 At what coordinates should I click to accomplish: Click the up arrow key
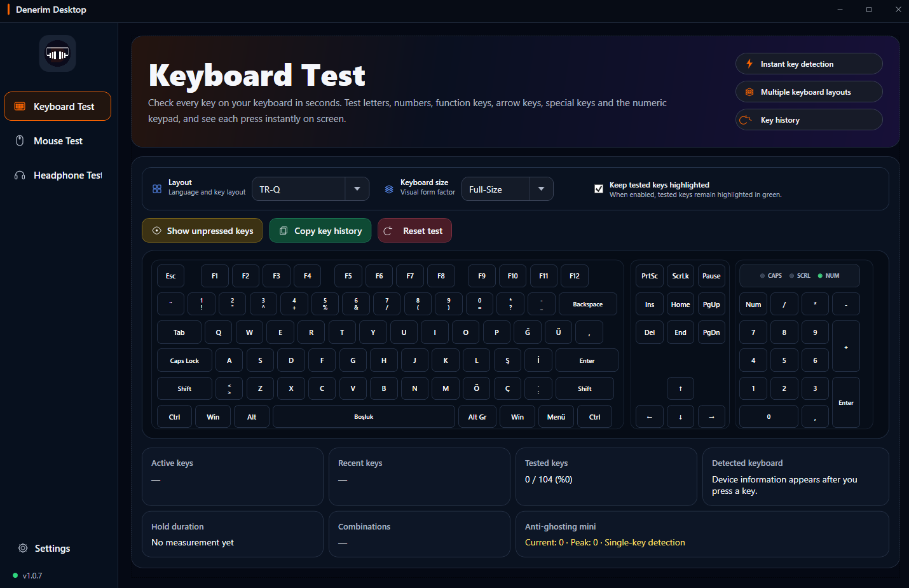point(680,388)
